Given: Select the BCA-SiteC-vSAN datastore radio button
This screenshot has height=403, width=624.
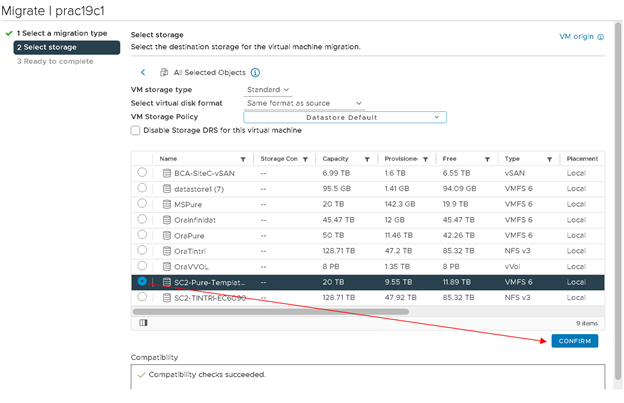Looking at the screenshot, I should [142, 173].
